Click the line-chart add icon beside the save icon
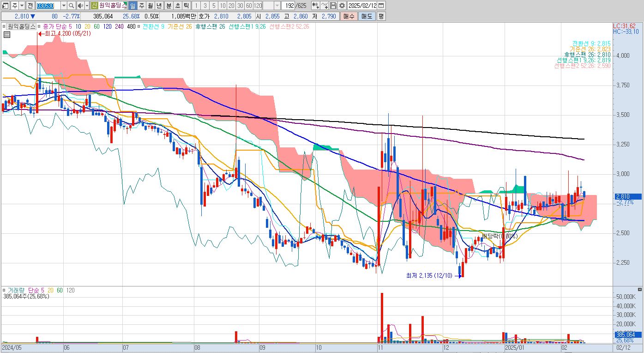 tap(325, 6)
